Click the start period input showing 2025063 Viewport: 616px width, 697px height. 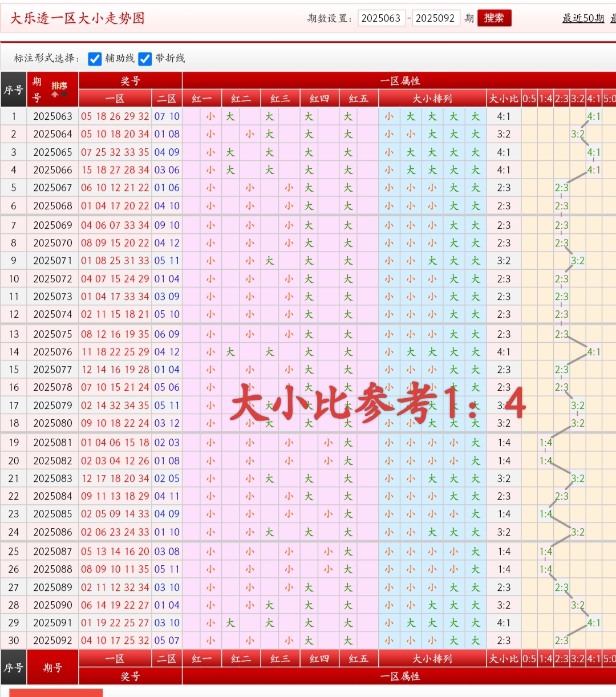382,18
